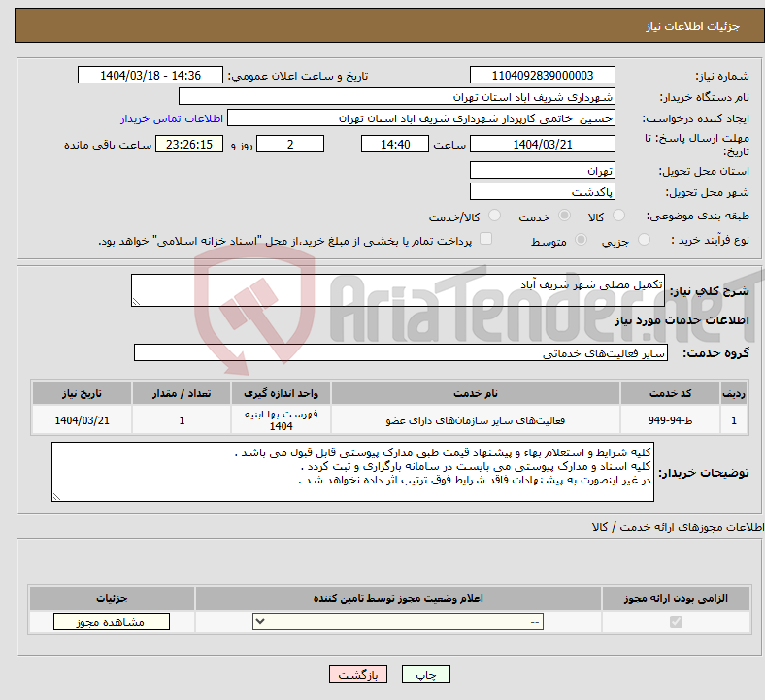Click the اطلاعات خدمات مورد نیاز heading

tap(682, 320)
